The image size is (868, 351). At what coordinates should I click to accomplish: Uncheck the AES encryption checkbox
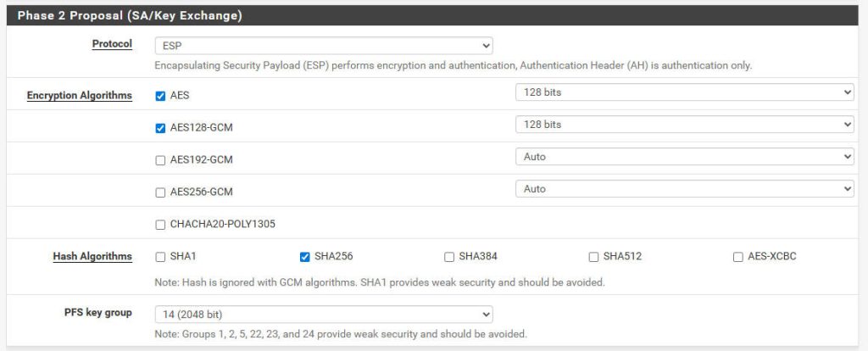160,96
